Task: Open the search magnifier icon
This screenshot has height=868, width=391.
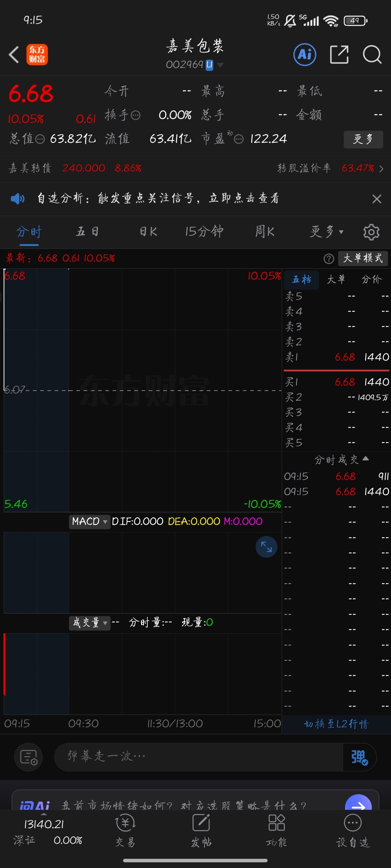Action: point(372,55)
